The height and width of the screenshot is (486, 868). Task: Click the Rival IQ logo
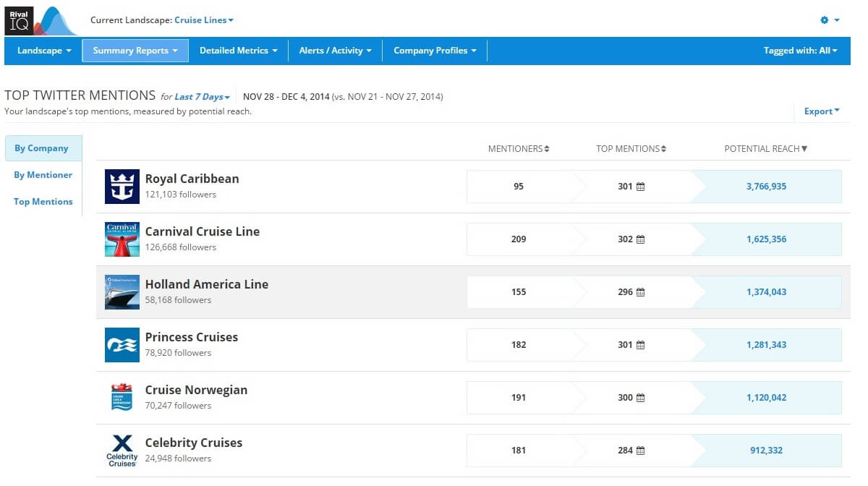click(x=41, y=20)
